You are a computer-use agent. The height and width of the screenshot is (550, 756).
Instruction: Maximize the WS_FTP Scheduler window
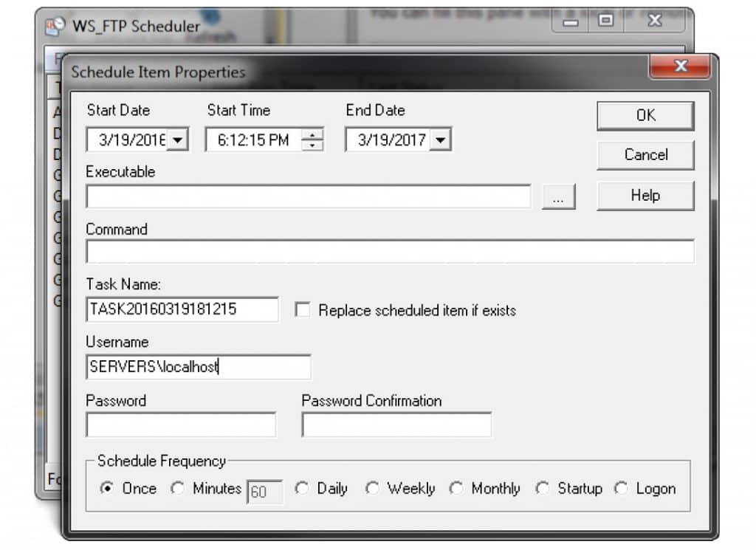605,21
